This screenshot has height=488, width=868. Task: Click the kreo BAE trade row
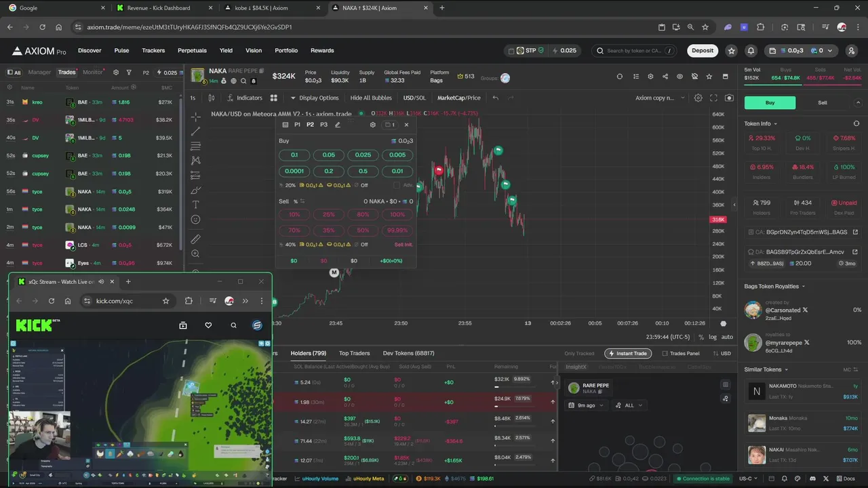pos(90,102)
